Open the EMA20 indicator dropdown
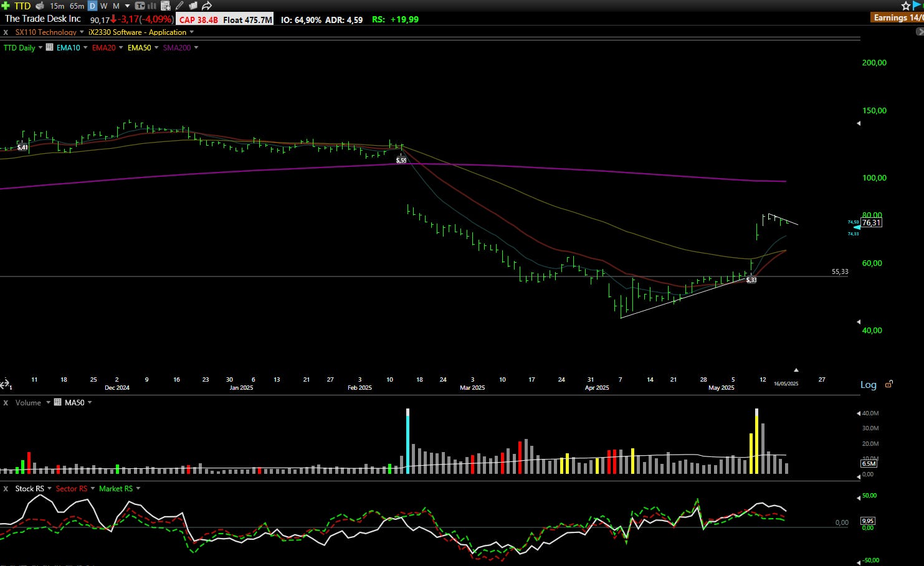The width and height of the screenshot is (924, 566). (120, 48)
